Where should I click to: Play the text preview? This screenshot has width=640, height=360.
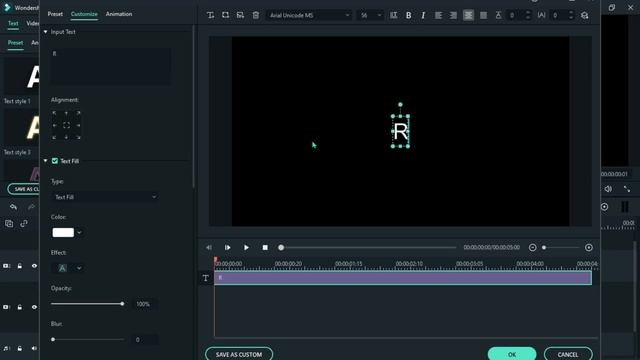(x=246, y=247)
